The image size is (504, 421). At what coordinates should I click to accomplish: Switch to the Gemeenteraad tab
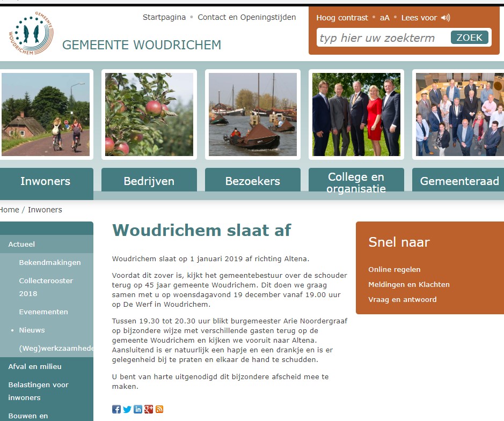(459, 181)
